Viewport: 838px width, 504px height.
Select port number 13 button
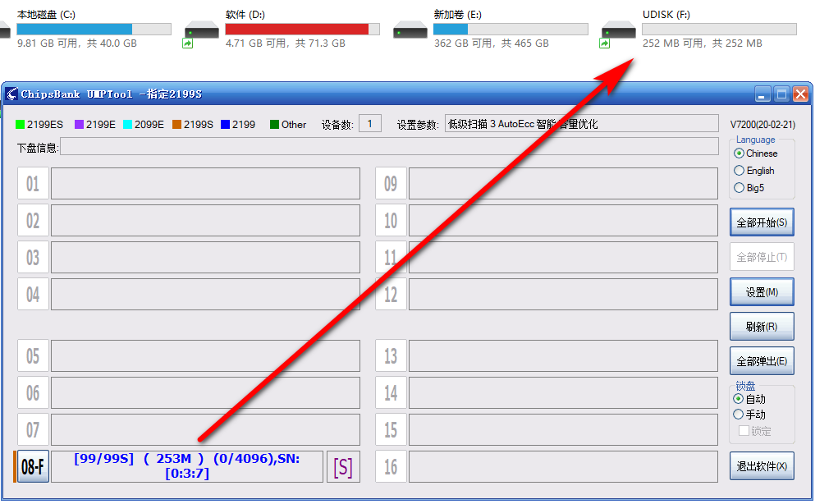click(x=392, y=355)
